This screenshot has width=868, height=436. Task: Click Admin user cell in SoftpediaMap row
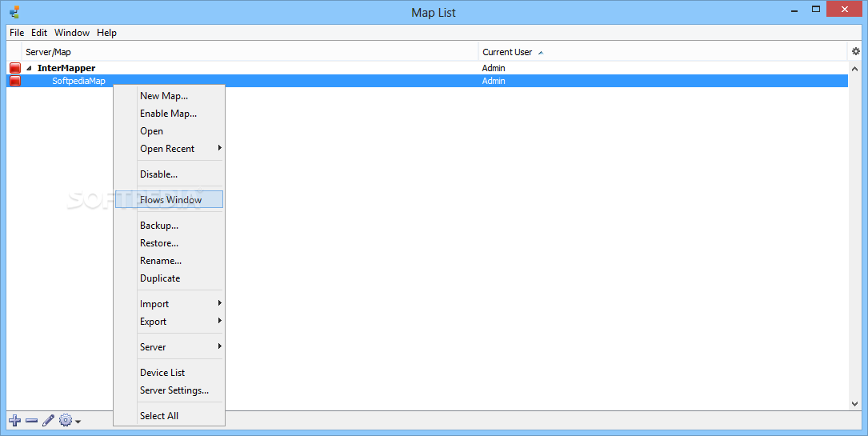(494, 81)
